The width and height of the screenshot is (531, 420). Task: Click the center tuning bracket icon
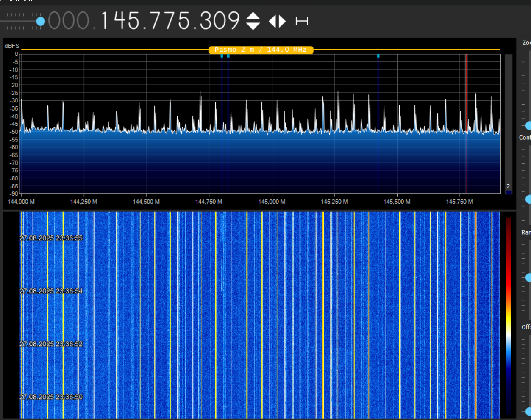(x=302, y=21)
